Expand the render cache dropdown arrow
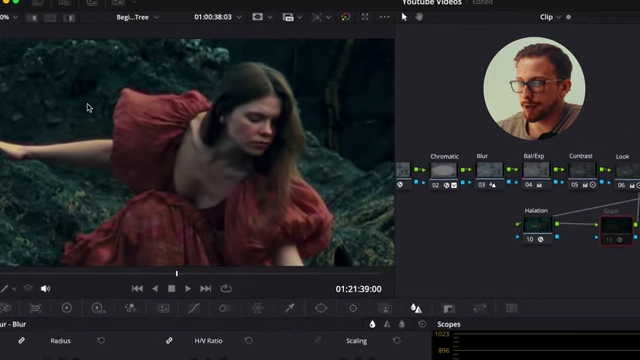The height and width of the screenshot is (360, 640). [300, 17]
